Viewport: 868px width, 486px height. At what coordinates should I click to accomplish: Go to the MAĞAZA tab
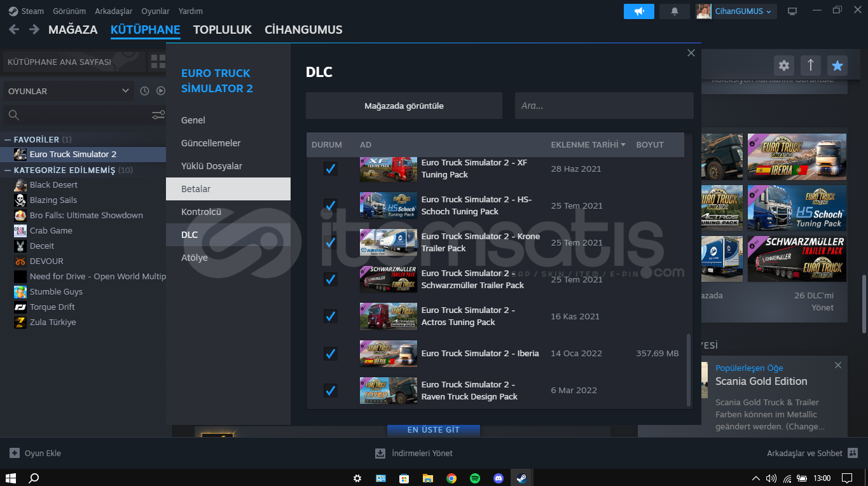click(73, 29)
